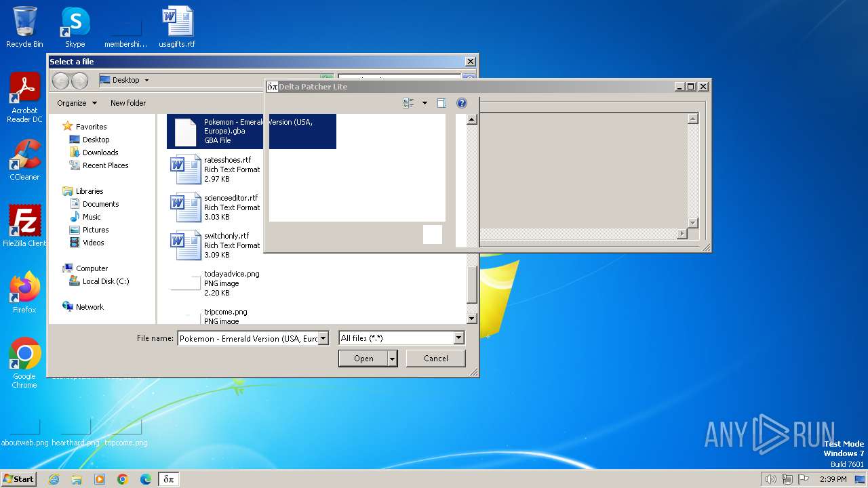Image resolution: width=868 pixels, height=488 pixels.
Task: Click the file list vertical scrollbar thumb
Action: coord(472,284)
